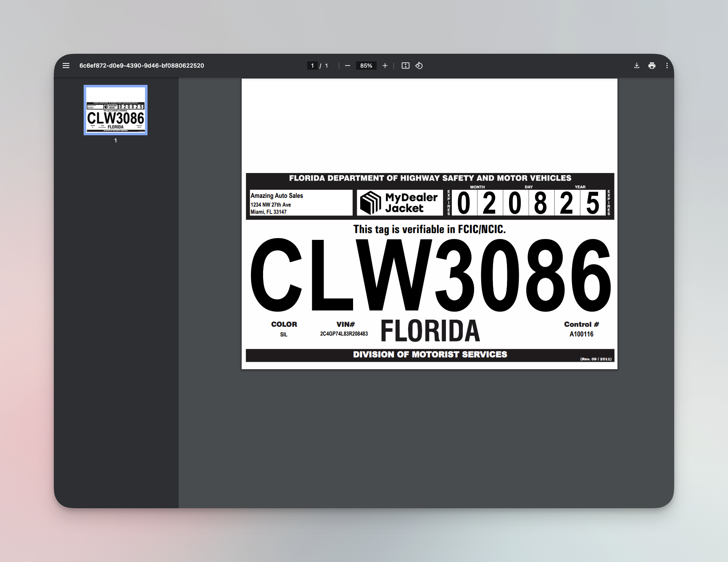The height and width of the screenshot is (562, 728).
Task: Open print options via printer dropdown
Action: (x=652, y=66)
